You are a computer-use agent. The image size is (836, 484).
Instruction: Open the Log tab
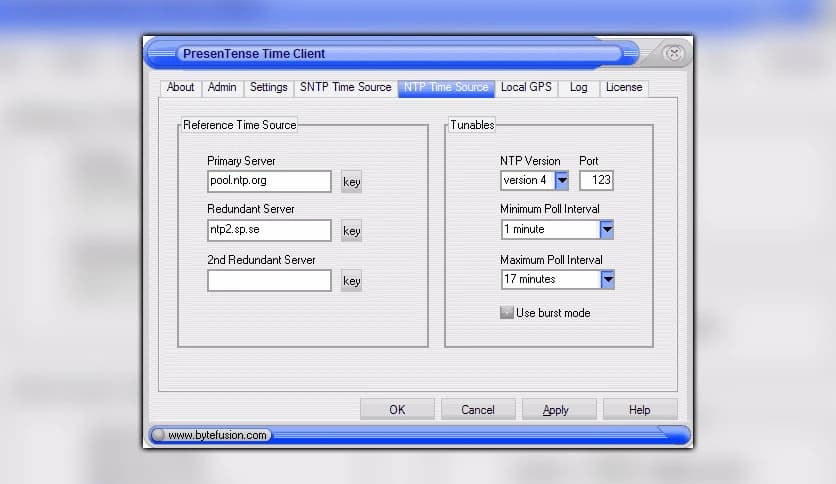pyautogui.click(x=578, y=87)
